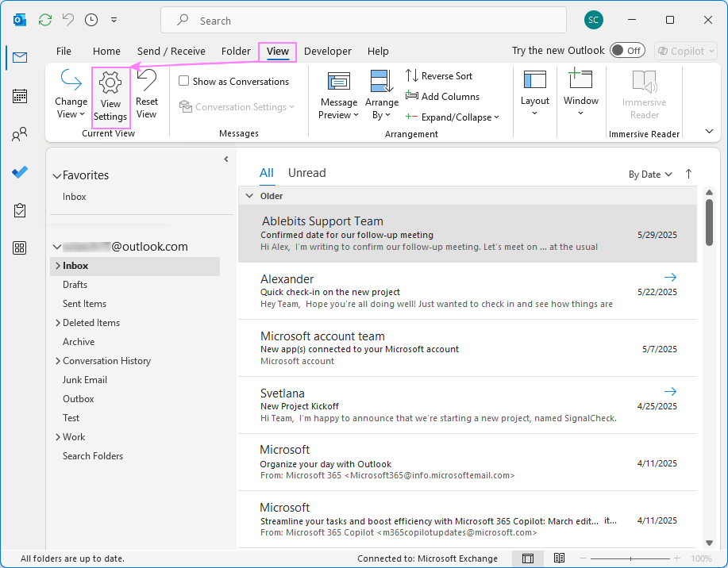Switch to the Folder tab
The width and height of the screenshot is (728, 568).
(236, 51)
